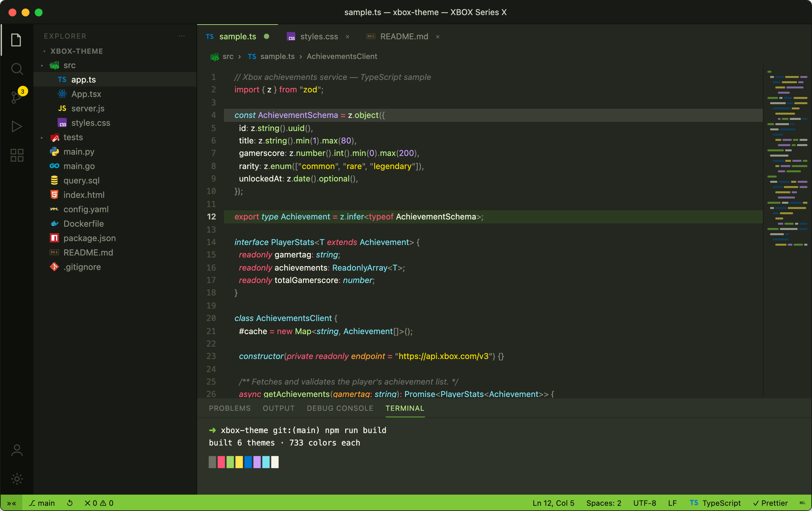812x511 pixels.
Task: Click the Go icon beside main.go
Action: point(54,166)
